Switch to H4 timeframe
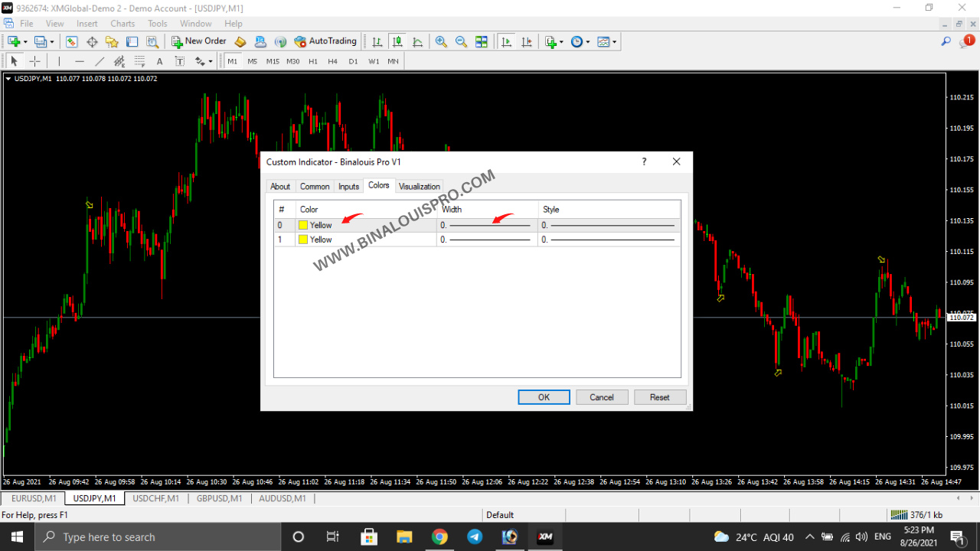Viewport: 980px width, 551px height. (x=332, y=61)
